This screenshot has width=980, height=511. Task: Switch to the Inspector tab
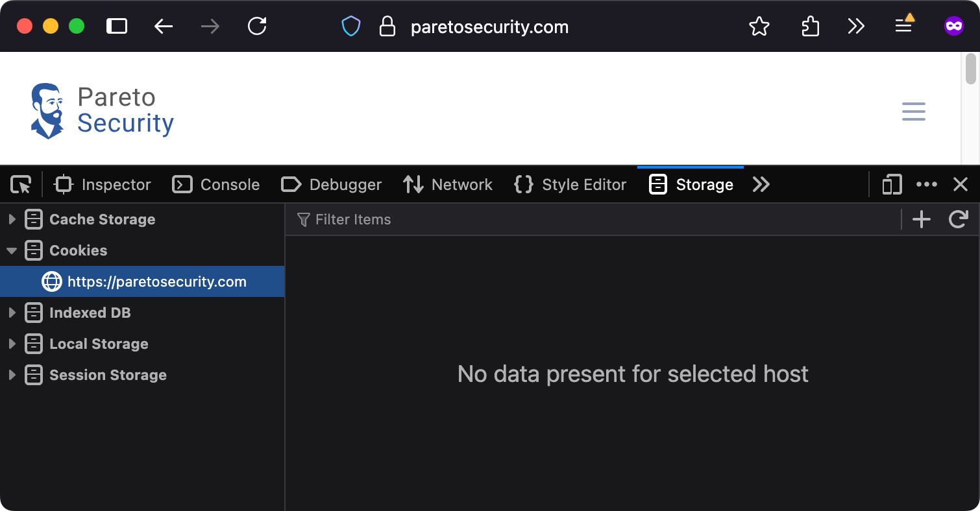point(103,185)
